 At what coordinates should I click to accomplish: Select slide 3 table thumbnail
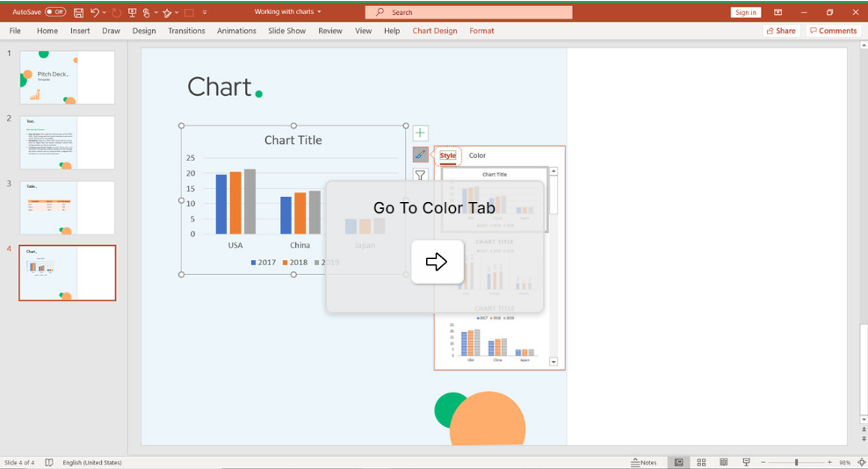tap(68, 207)
